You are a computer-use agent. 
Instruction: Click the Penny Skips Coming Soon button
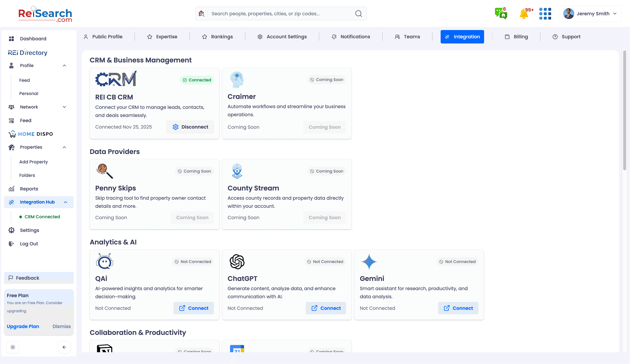pos(192,218)
